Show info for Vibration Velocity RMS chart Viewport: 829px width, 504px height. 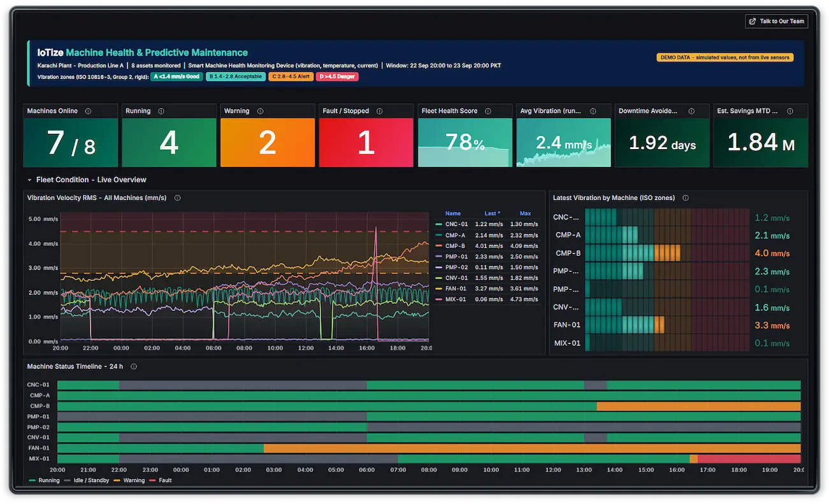click(x=177, y=198)
